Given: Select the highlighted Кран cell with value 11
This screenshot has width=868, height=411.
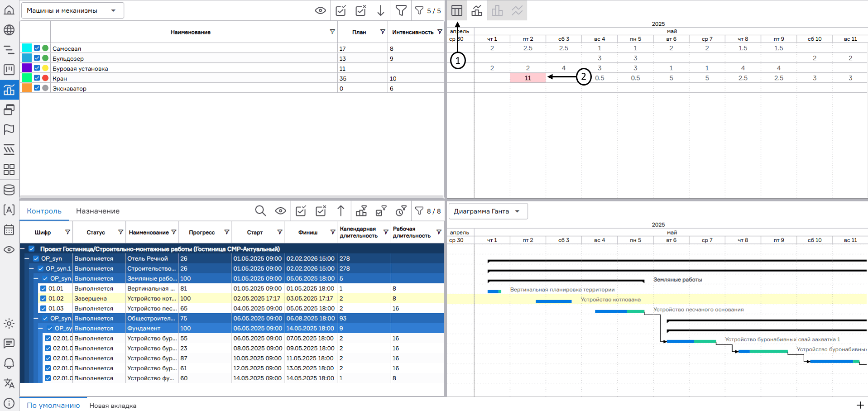Looking at the screenshot, I should pyautogui.click(x=528, y=78).
